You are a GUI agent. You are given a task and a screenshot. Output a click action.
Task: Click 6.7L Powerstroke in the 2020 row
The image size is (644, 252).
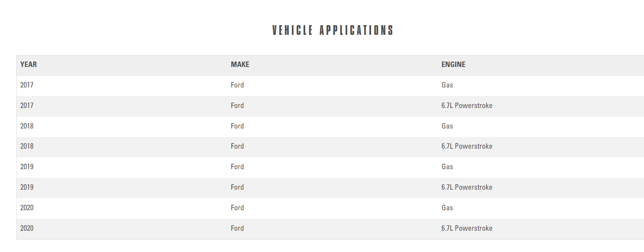pos(467,228)
